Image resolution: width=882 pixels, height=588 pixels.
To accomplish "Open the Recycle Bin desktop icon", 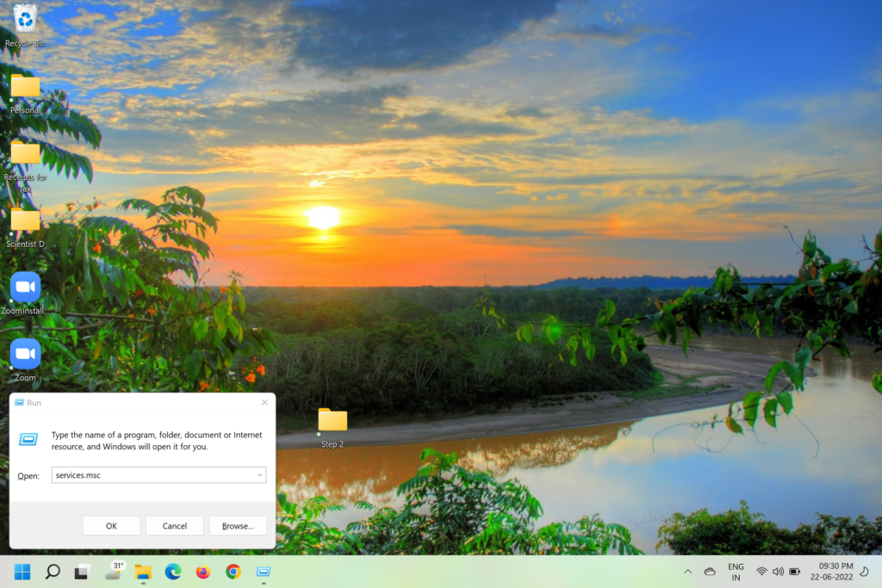I will coord(25,19).
